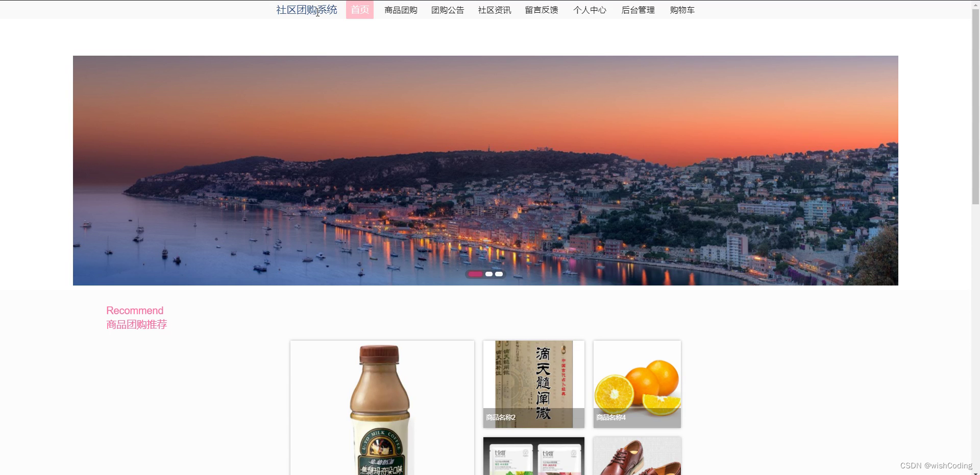
Task: Go to 商品团购 menu item
Action: click(x=401, y=10)
